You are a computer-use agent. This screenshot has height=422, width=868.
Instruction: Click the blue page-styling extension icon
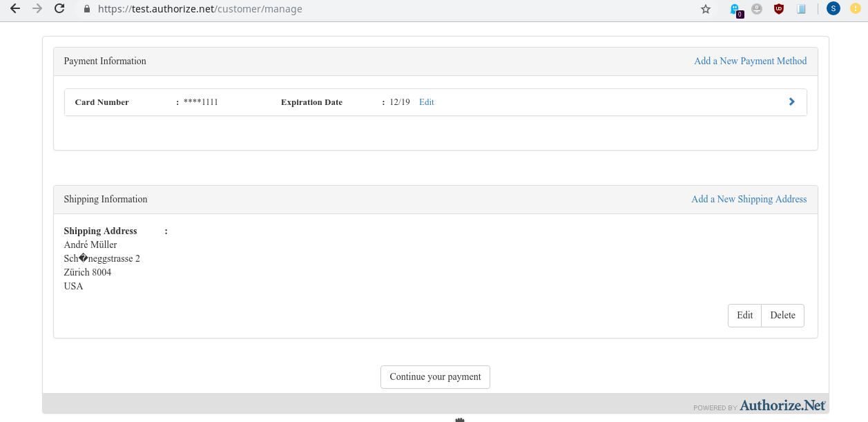(x=801, y=9)
